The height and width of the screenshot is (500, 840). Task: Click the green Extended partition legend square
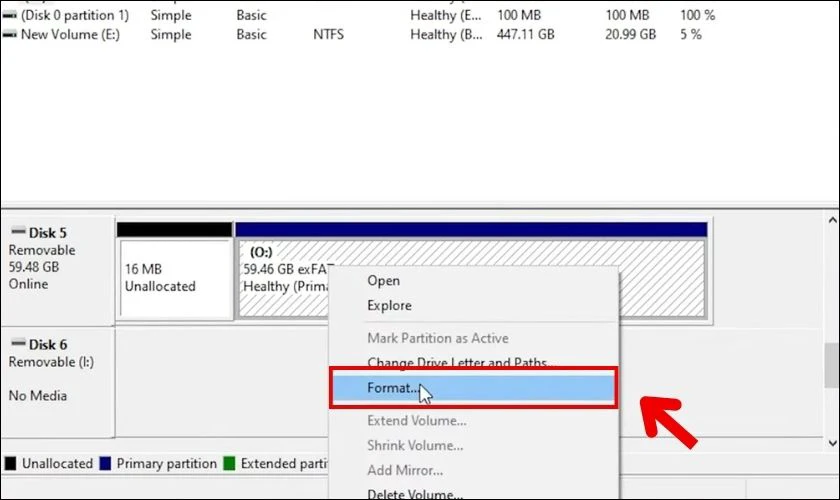point(229,463)
